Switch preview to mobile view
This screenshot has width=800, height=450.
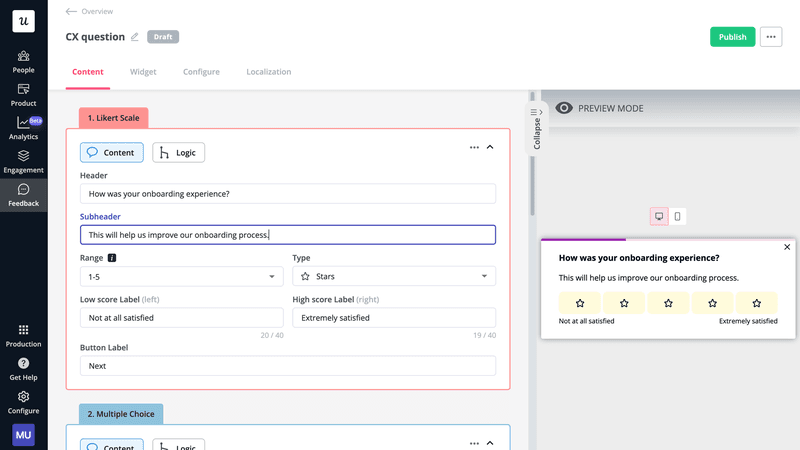(677, 216)
